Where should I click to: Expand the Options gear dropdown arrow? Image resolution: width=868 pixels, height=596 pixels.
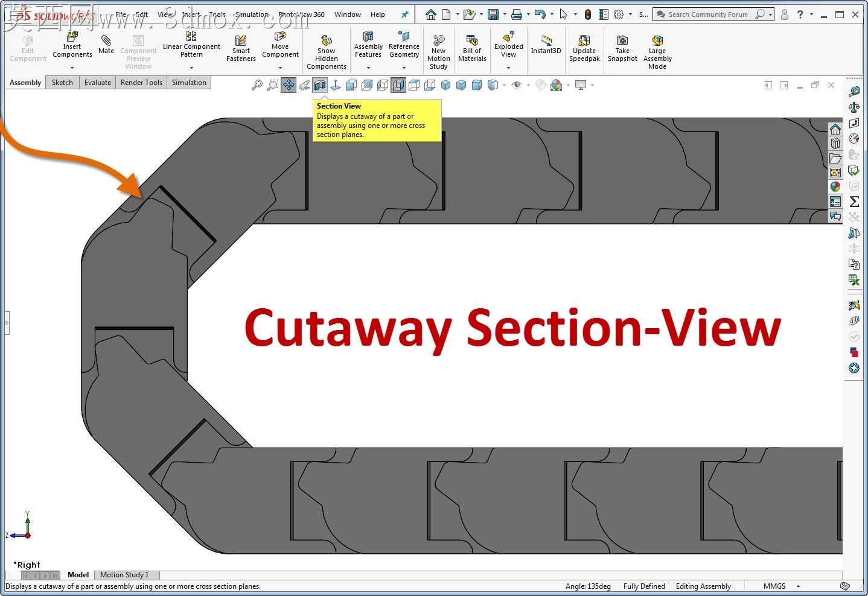click(x=630, y=14)
